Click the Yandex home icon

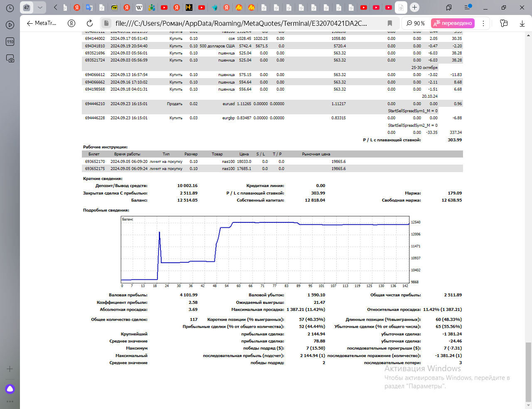pos(71,23)
